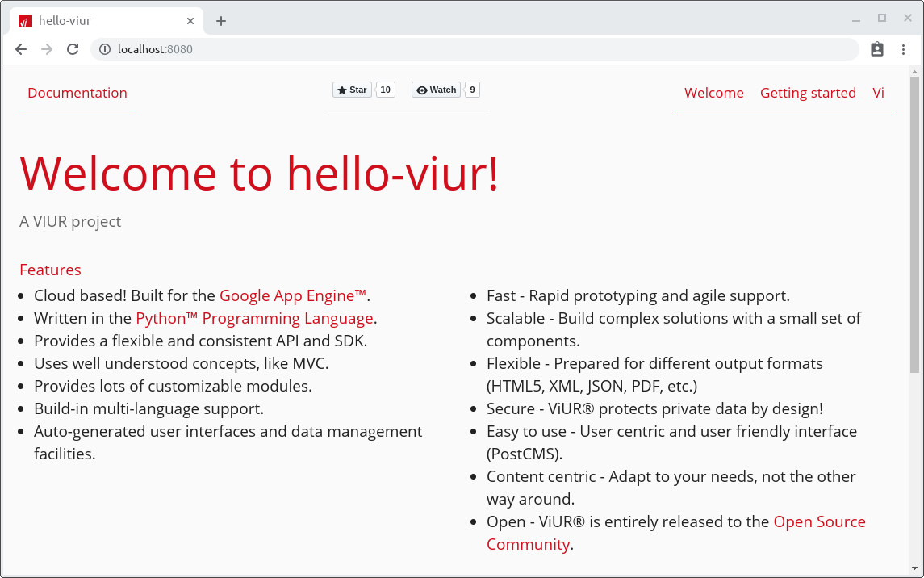This screenshot has width=924, height=578.
Task: Open the watchers count 9
Action: pos(472,90)
